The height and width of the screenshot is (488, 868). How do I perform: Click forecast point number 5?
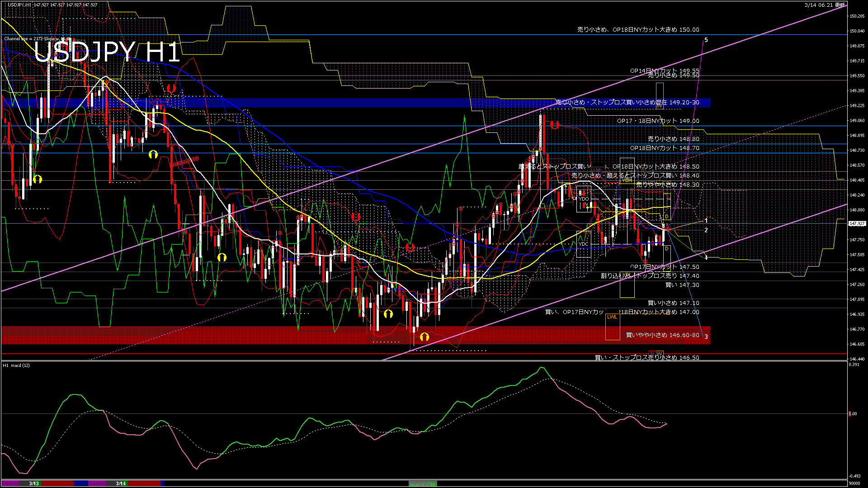coord(706,40)
